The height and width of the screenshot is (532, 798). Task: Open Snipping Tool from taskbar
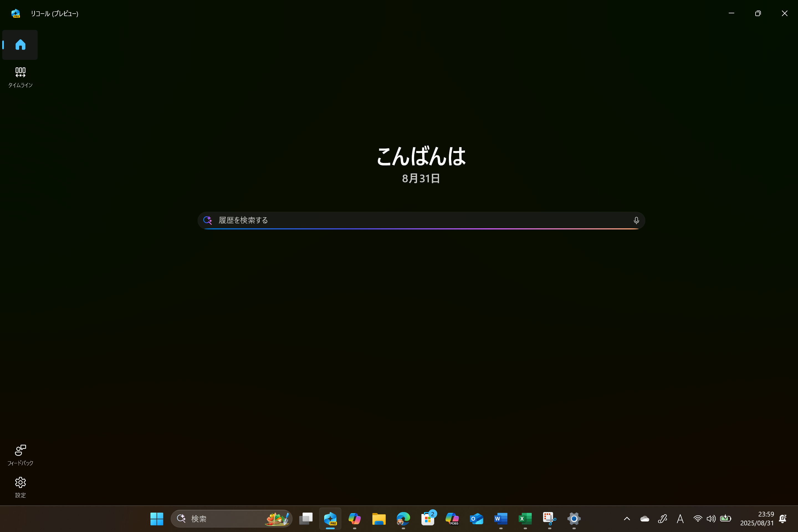coord(549,518)
